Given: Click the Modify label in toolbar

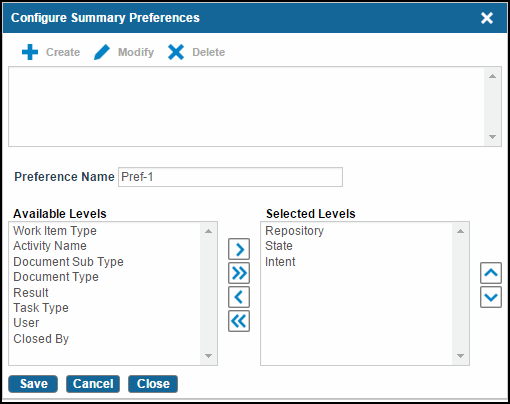Looking at the screenshot, I should [136, 52].
